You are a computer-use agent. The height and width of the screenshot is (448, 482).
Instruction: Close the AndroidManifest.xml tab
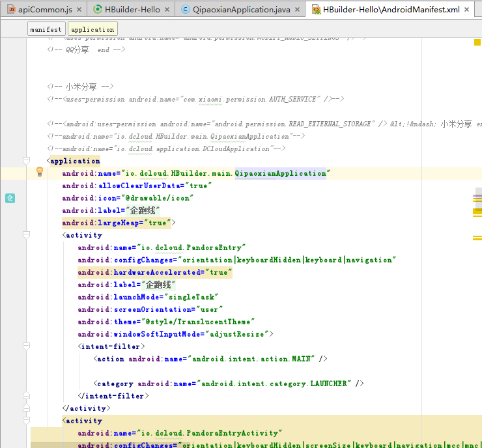[x=466, y=10]
